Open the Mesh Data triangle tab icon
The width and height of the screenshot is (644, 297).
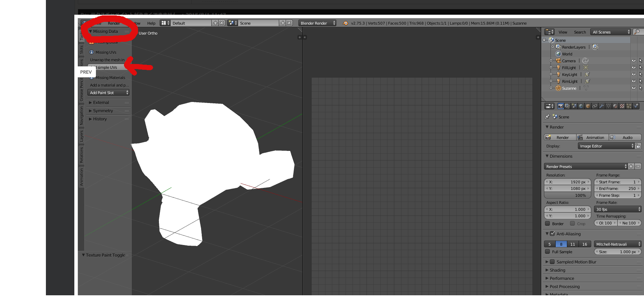coord(608,106)
